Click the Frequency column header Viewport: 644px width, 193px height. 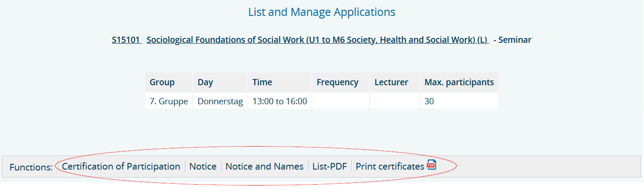click(341, 82)
